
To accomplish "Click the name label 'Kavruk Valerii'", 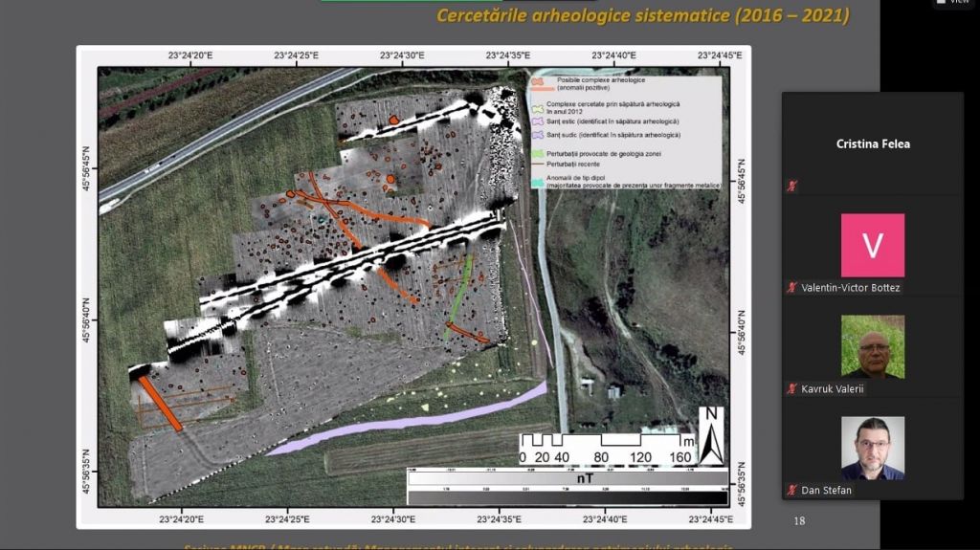I will pyautogui.click(x=832, y=388).
